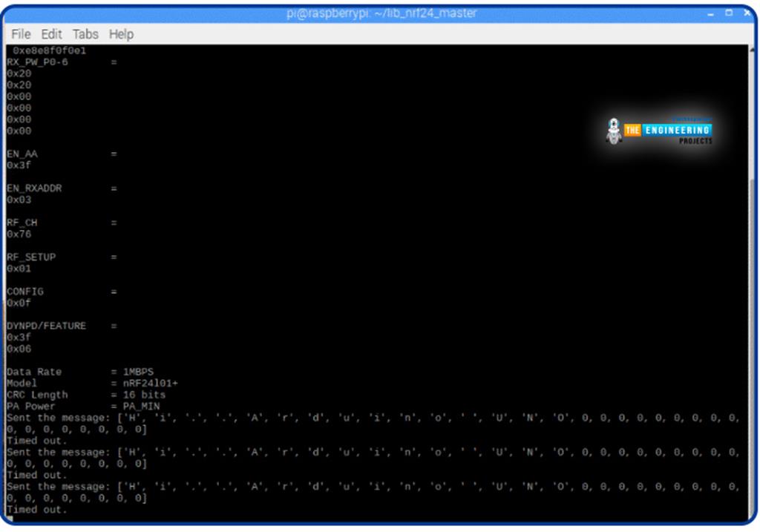This screenshot has width=760, height=532.
Task: Click the PA Power PA_MIN line
Action: [x=83, y=406]
